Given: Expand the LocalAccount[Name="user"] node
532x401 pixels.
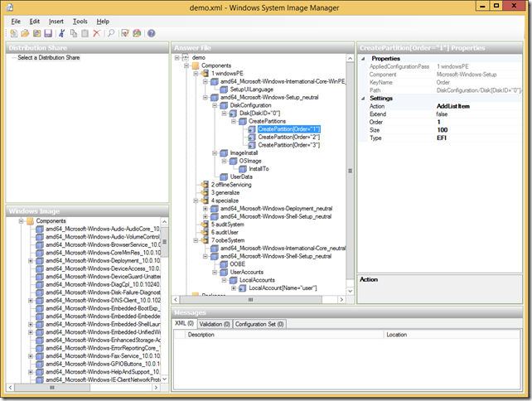Looking at the screenshot, I should click(234, 288).
